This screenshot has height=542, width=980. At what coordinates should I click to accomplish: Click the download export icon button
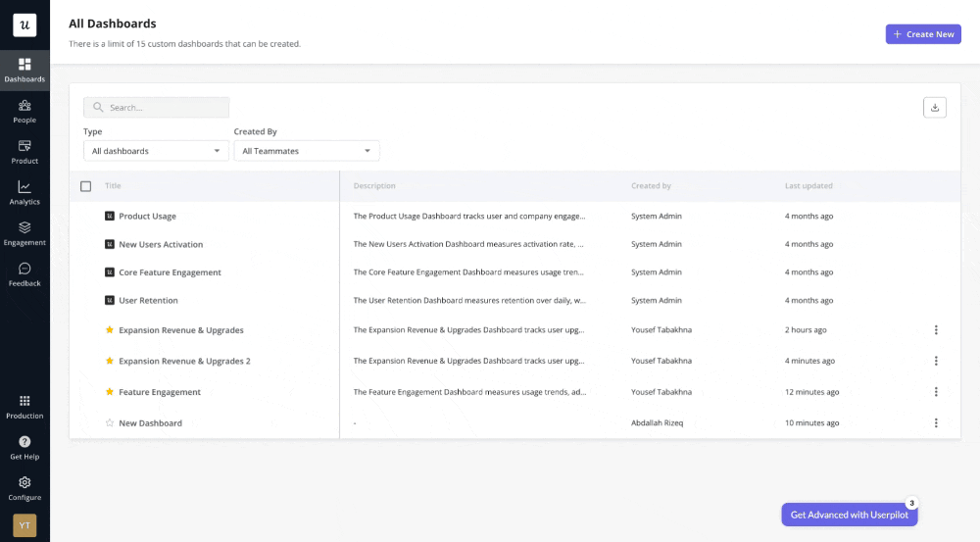(x=935, y=108)
